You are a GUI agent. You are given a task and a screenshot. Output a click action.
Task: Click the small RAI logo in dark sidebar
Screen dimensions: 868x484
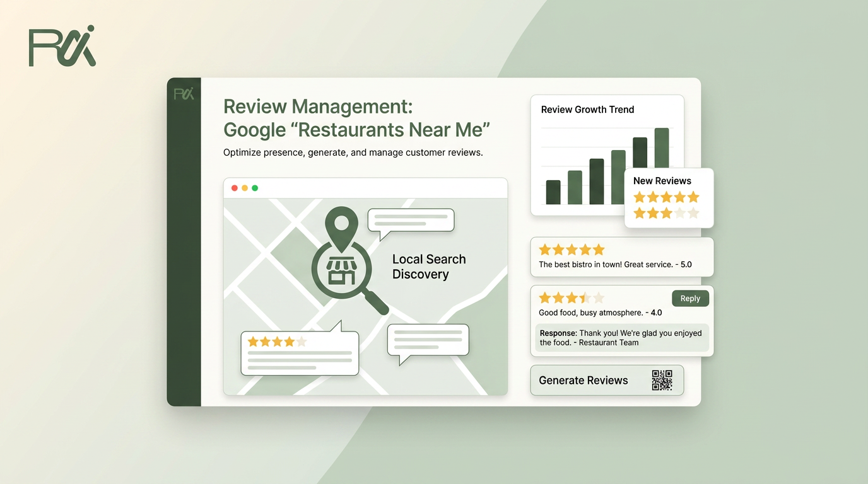pos(184,94)
